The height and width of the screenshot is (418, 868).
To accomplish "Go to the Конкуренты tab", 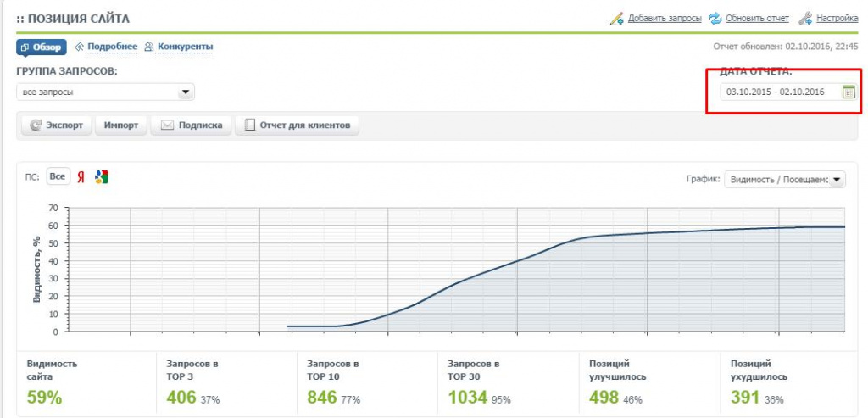I will [184, 47].
